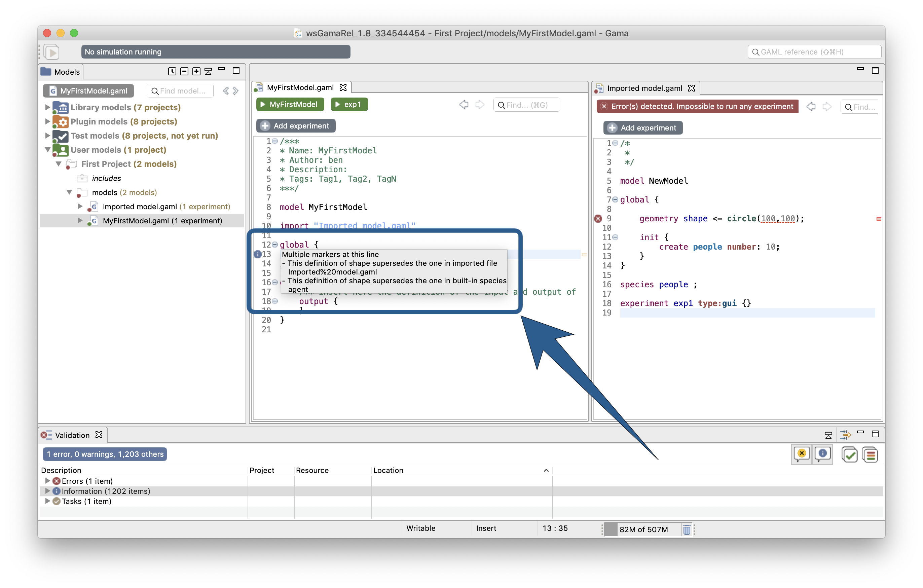Screen dimensions: 923x588
Task: Click the Add experiment button in MyFirstModel editor
Action: pos(296,126)
